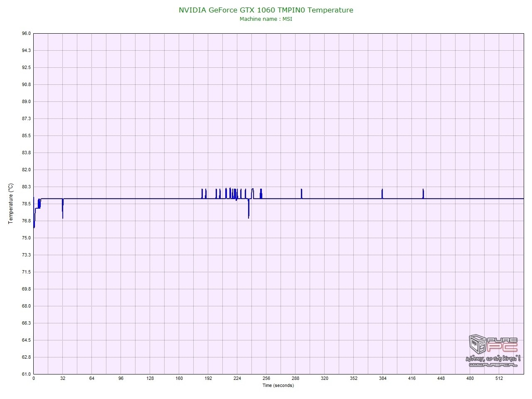Click the 62.8 y-axis value
Screen dimensions: 532x399
26,357
